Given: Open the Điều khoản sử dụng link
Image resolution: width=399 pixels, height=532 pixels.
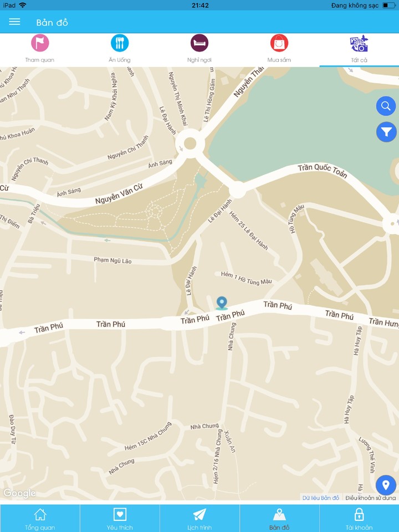Looking at the screenshot, I should pos(371,498).
